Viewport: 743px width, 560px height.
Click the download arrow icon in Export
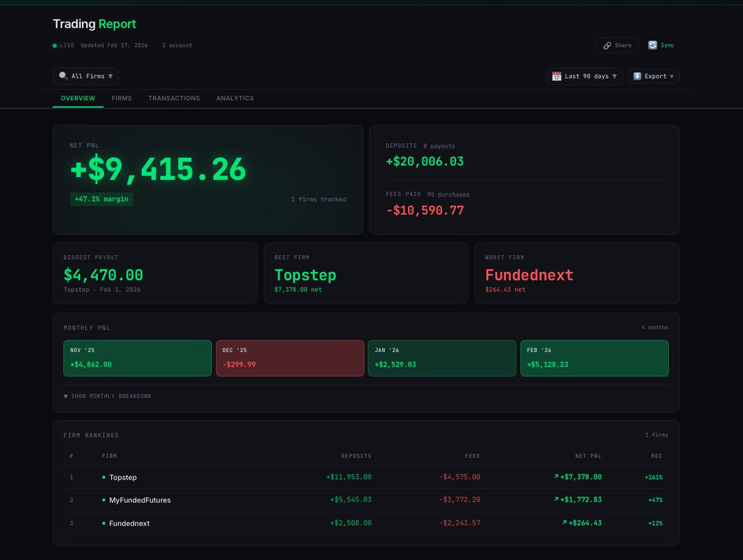click(x=637, y=76)
